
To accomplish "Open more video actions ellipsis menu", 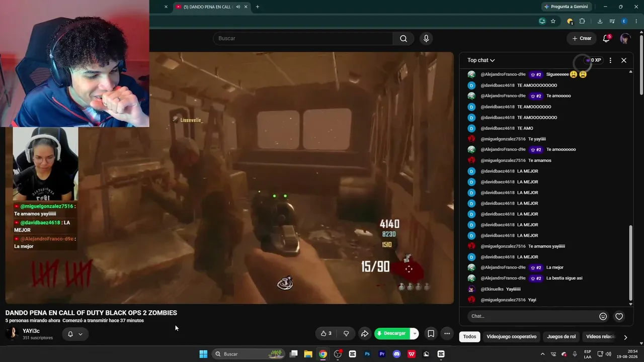I will (x=447, y=333).
